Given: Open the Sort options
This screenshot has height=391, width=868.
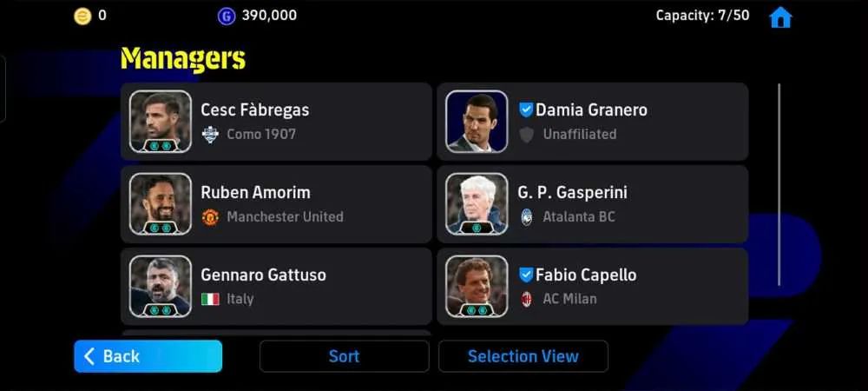Looking at the screenshot, I should click(x=344, y=356).
